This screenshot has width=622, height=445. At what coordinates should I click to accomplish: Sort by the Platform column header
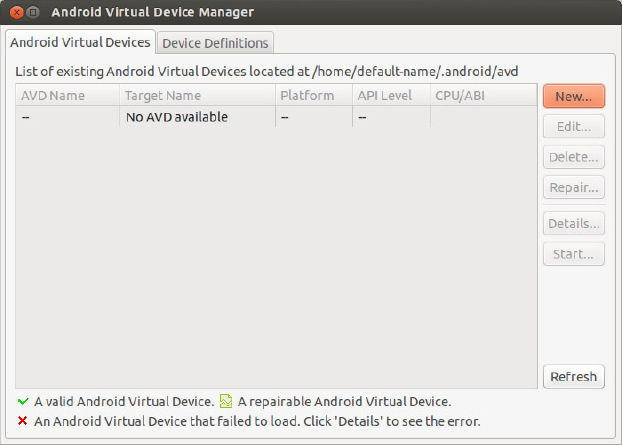(314, 96)
